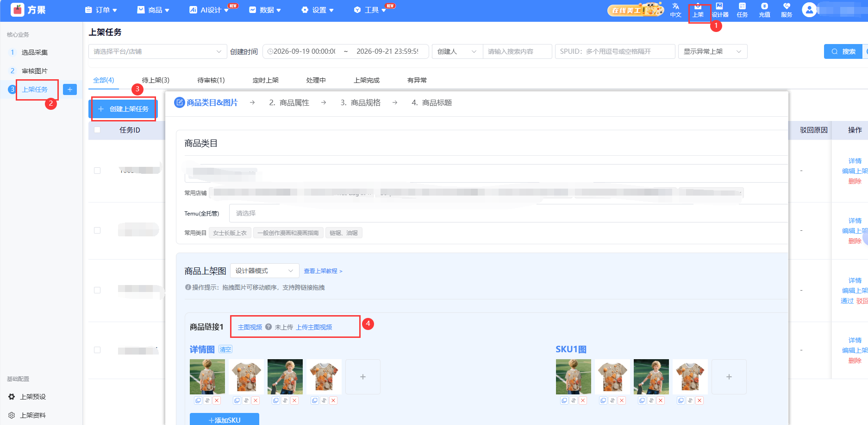Open the 中文 language switcher icon
868x425 pixels.
coord(675,10)
